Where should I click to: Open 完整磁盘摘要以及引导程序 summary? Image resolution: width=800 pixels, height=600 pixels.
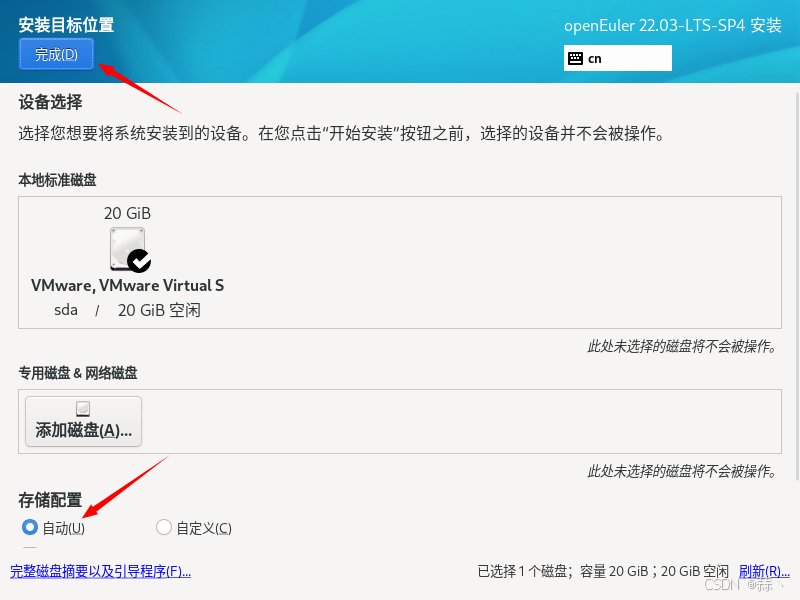pyautogui.click(x=100, y=571)
